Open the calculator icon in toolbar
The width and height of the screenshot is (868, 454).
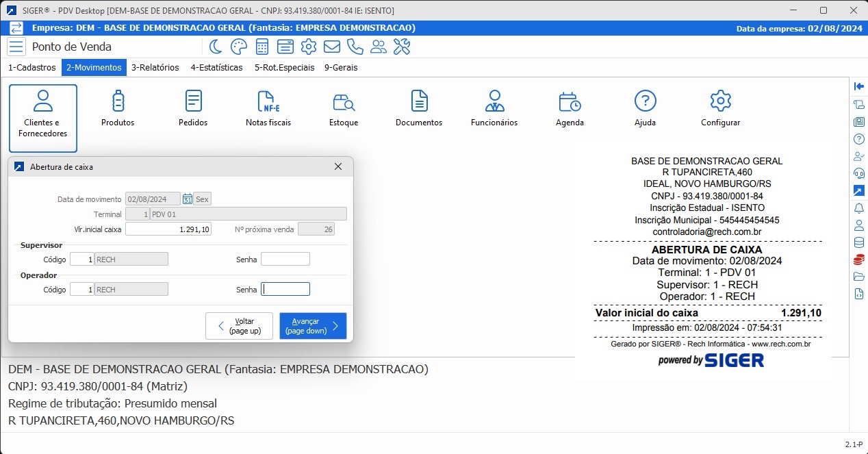[x=261, y=47]
